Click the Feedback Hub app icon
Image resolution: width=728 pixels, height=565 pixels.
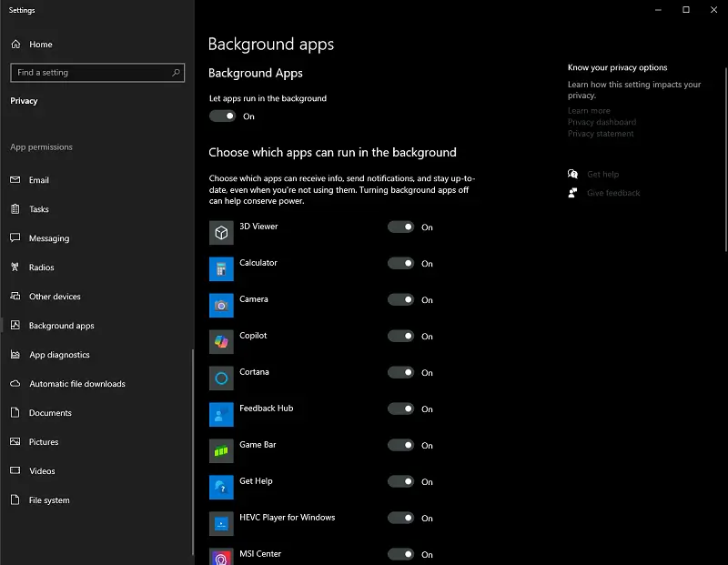tap(221, 415)
